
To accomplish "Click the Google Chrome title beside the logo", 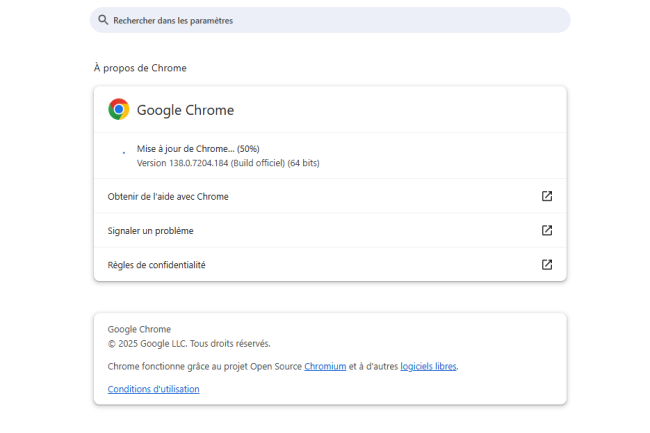I will point(185,110).
